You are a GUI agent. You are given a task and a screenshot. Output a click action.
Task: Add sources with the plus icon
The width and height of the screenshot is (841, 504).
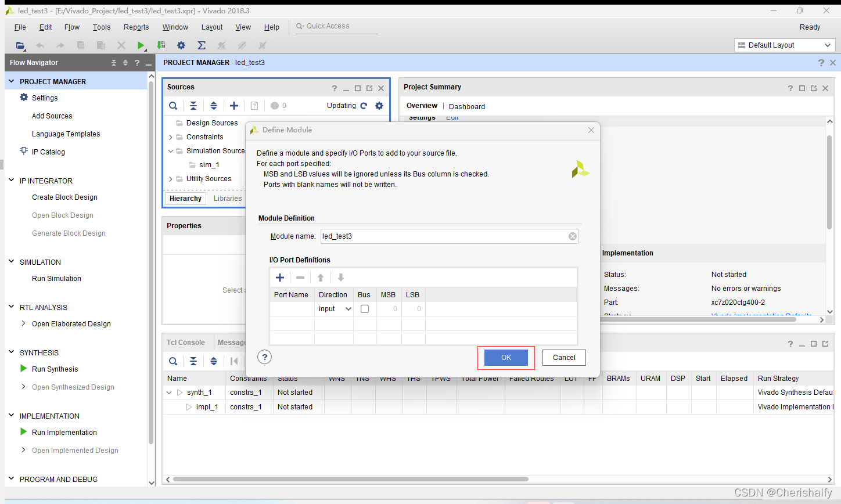[x=234, y=106]
